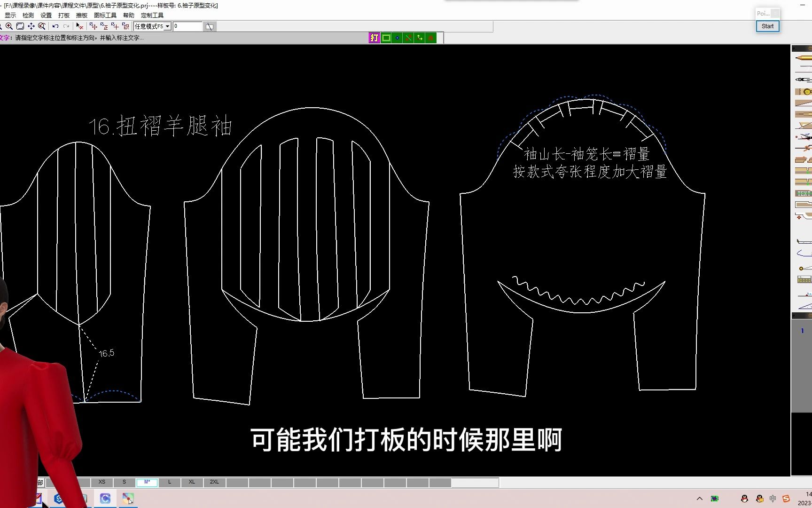The height and width of the screenshot is (508, 812).
Task: Select the compass tool
Action: pyautogui.click(x=804, y=79)
